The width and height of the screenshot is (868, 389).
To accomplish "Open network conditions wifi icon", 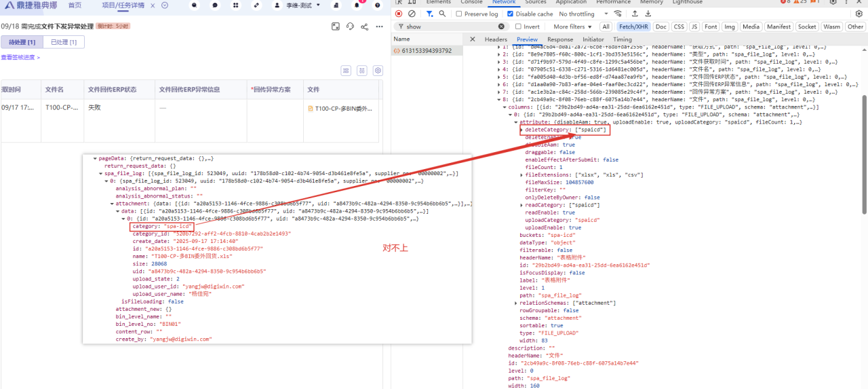I will coord(618,14).
